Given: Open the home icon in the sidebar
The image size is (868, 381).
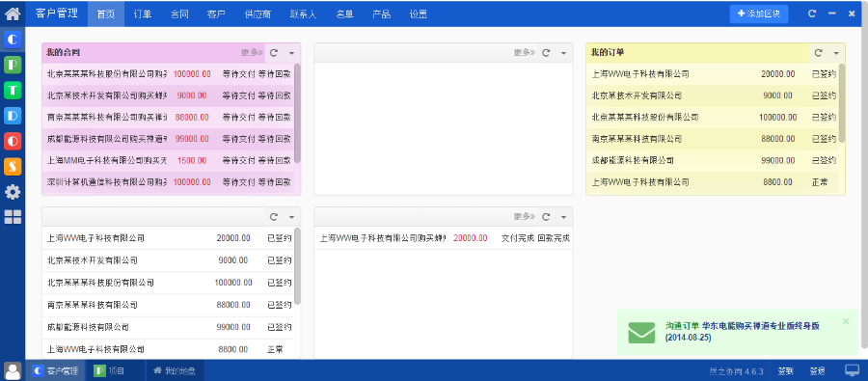Looking at the screenshot, I should [13, 14].
